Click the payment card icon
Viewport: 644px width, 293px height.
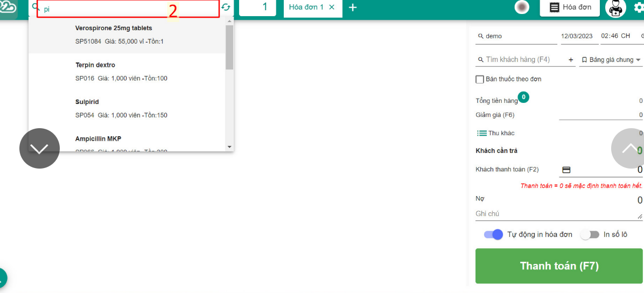tap(566, 170)
